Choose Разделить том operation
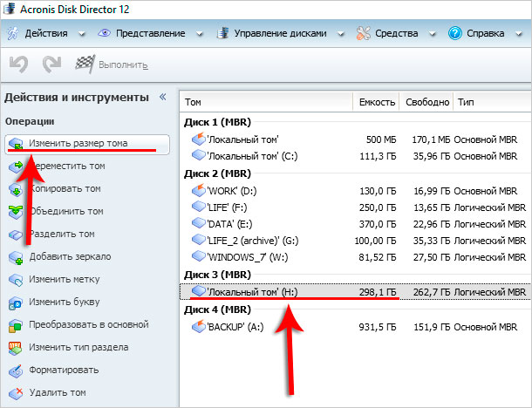532x408 pixels. pos(62,235)
